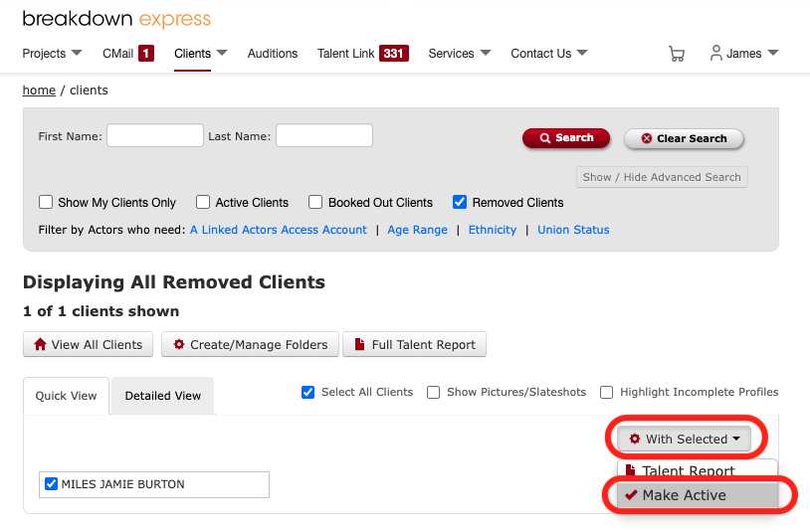
Task: Click the Services menu label
Action: tap(451, 53)
